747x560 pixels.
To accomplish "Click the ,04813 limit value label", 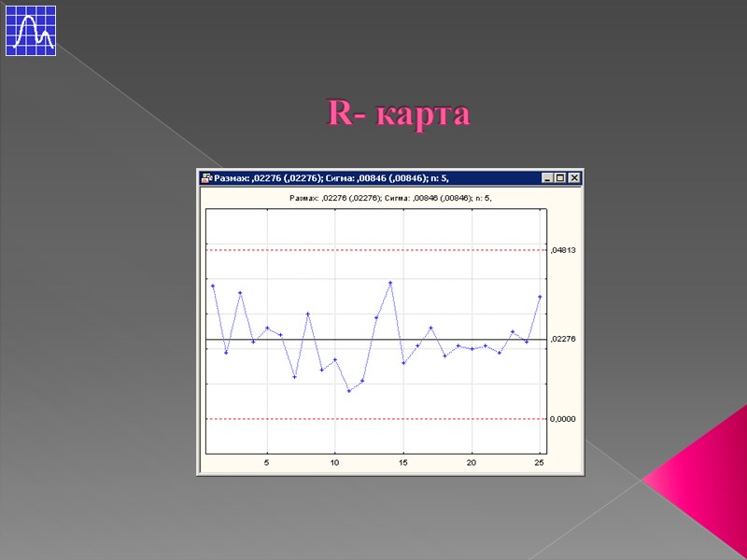I will [563, 249].
